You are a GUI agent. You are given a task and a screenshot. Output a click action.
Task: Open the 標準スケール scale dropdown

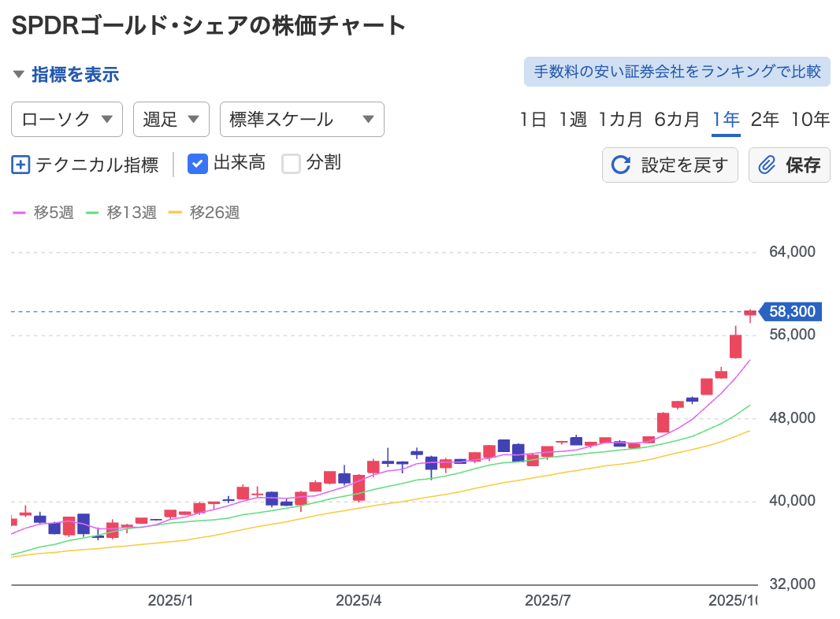point(302,120)
